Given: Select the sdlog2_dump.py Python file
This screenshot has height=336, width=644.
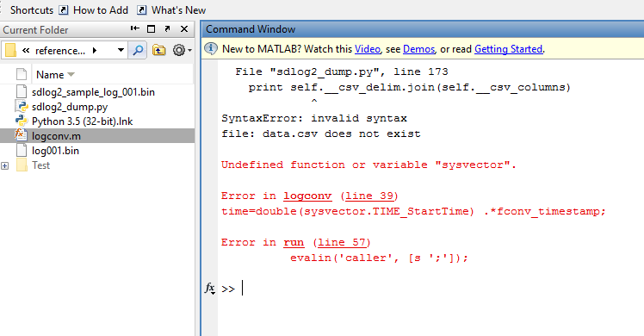Looking at the screenshot, I should pyautogui.click(x=70, y=107).
